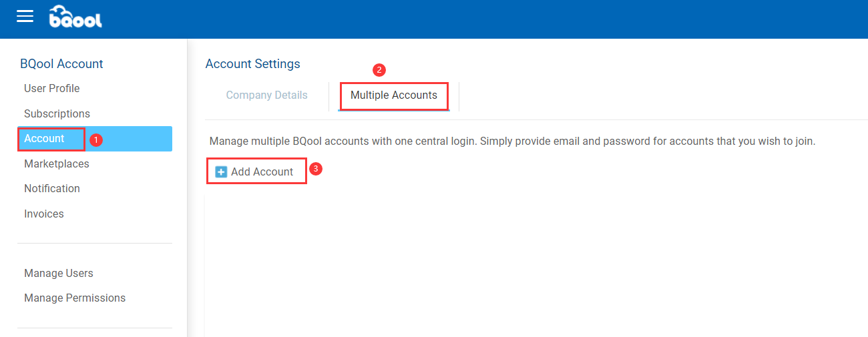The height and width of the screenshot is (337, 868).
Task: Click the multiple accounts description text
Action: click(513, 141)
